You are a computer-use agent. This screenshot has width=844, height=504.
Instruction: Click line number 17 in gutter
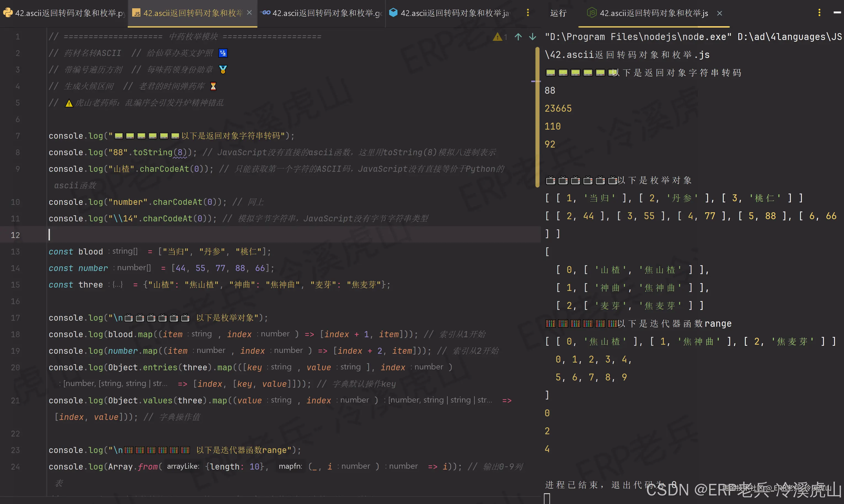point(15,318)
